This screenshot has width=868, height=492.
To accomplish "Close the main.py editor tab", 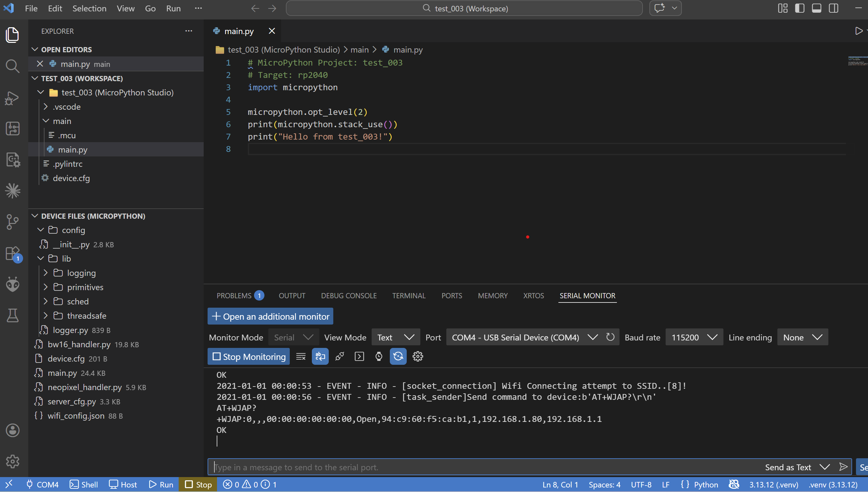I will point(272,31).
